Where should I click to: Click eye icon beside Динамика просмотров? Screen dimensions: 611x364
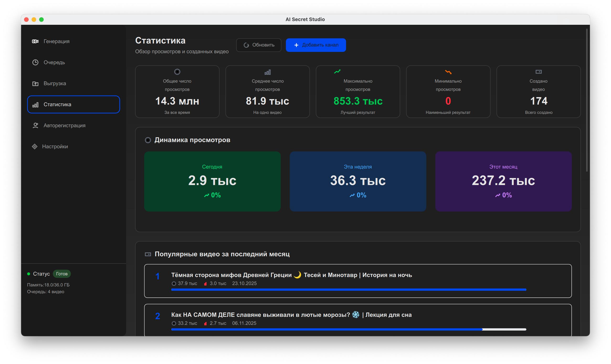coord(148,140)
